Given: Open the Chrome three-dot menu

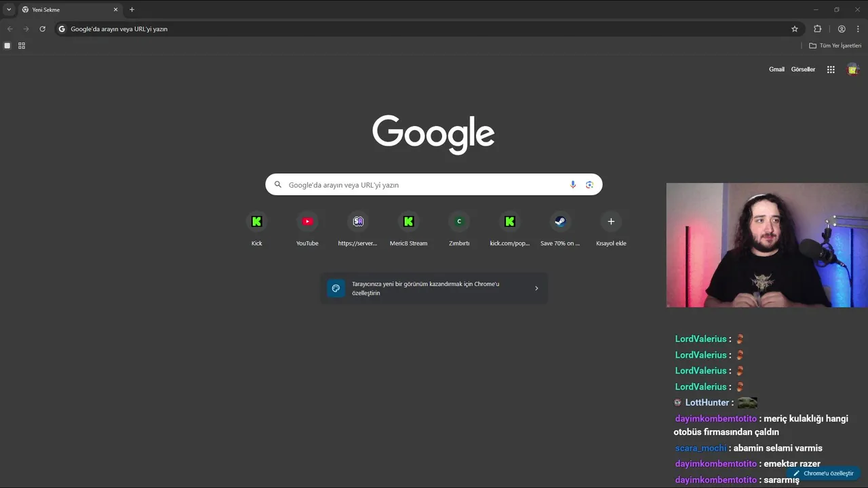Looking at the screenshot, I should (x=858, y=29).
